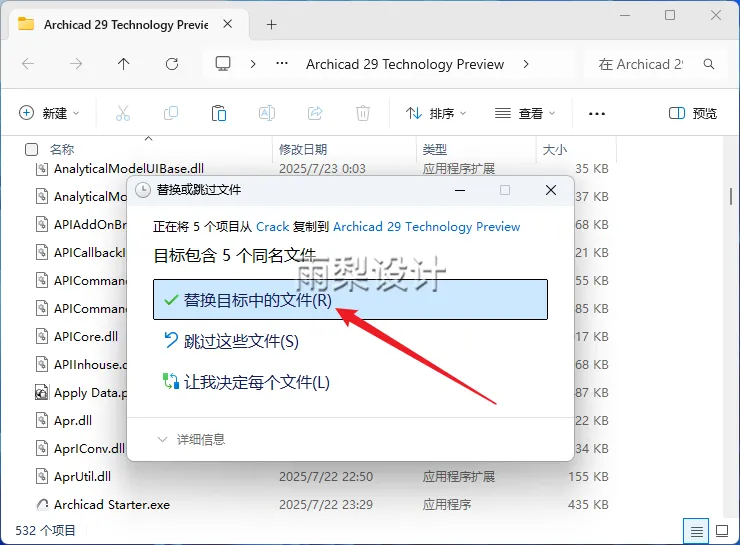
Task: Sort by the 修改日期 column header
Action: (x=303, y=150)
